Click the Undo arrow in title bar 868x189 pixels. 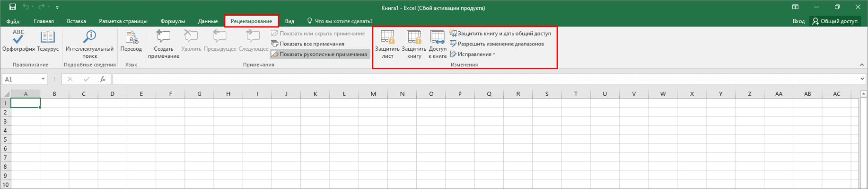[26, 7]
